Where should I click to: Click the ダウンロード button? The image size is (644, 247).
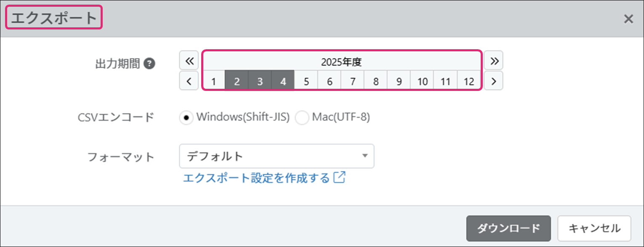point(508,228)
